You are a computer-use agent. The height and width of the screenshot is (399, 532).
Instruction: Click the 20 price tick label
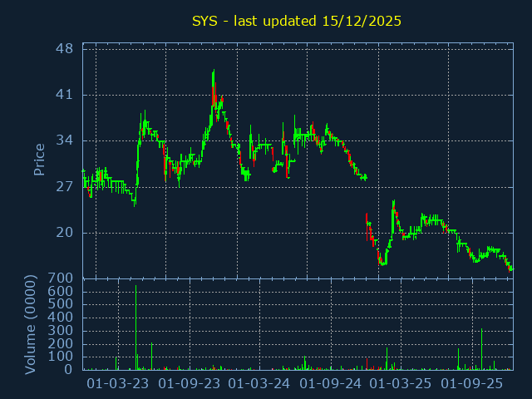65,232
